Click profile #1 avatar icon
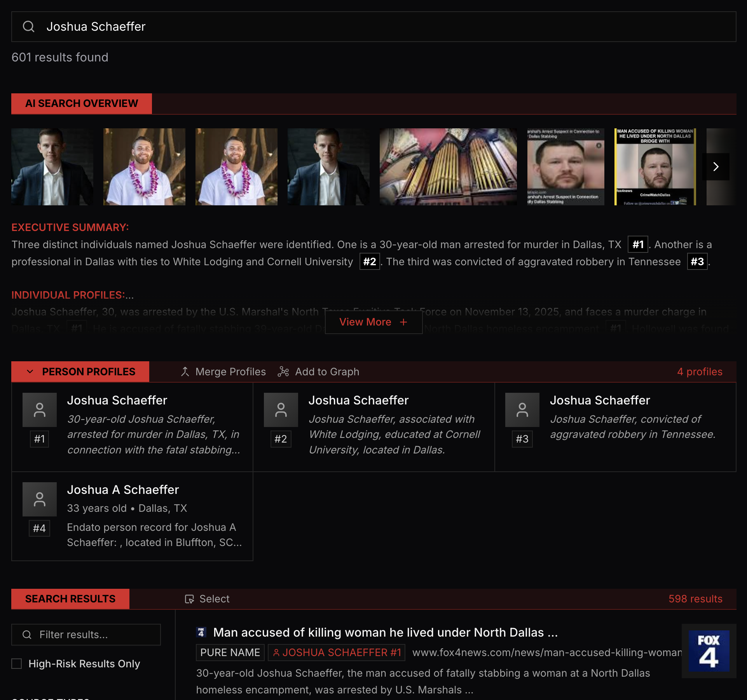747x700 pixels. point(40,410)
